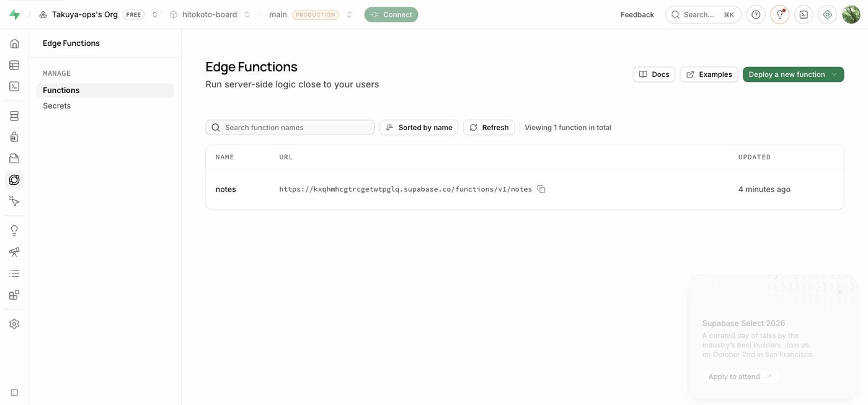Viewport: 868px width, 405px height.
Task: Focus the Search function names field
Action: [290, 127]
